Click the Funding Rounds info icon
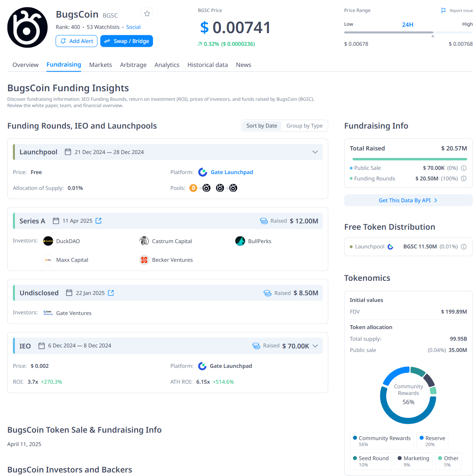 click(464, 179)
